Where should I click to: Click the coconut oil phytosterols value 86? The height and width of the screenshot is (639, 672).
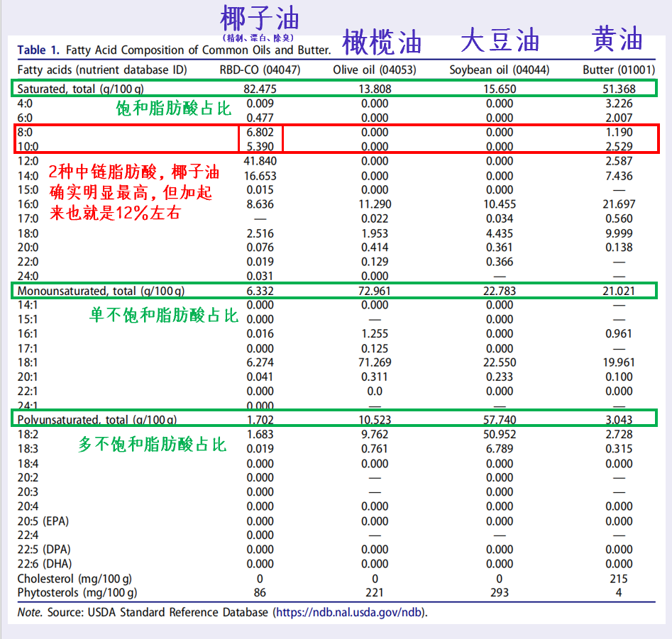(x=260, y=593)
